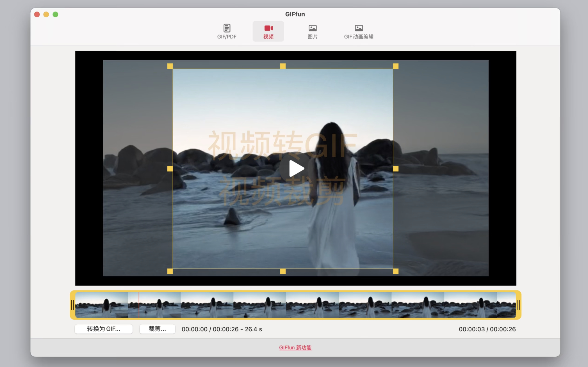Click the 转换为 GIF... button
Image resolution: width=588 pixels, height=367 pixels.
(104, 329)
